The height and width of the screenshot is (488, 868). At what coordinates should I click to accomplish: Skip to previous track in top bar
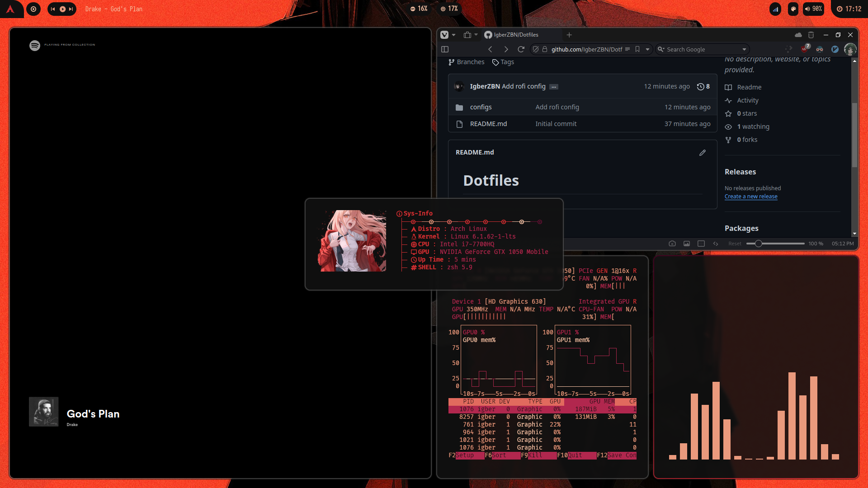[x=53, y=9]
